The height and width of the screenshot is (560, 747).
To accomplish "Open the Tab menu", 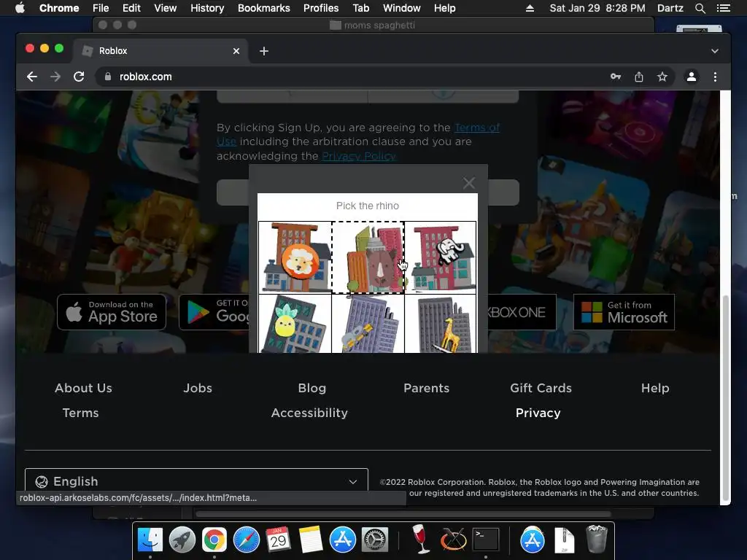I will [x=360, y=8].
